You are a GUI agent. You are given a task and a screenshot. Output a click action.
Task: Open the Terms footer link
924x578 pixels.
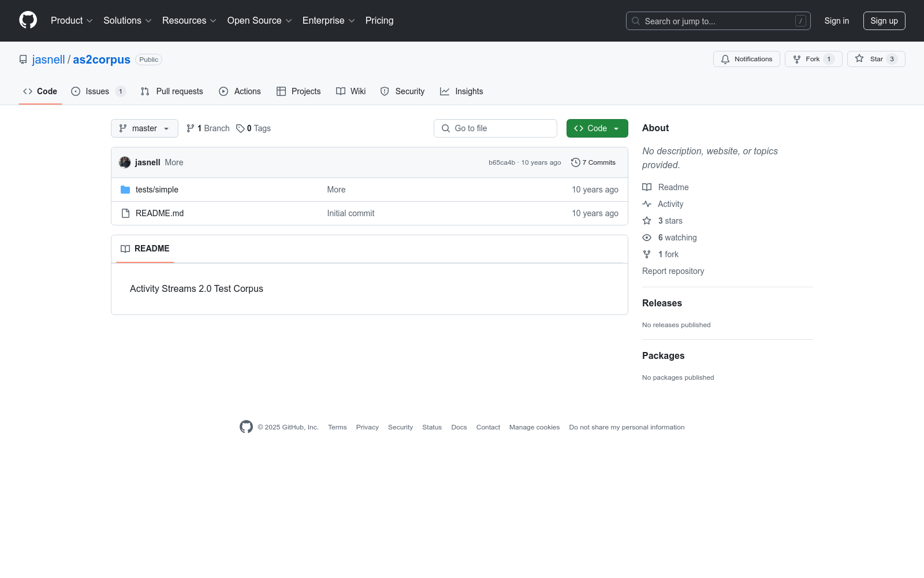click(337, 427)
